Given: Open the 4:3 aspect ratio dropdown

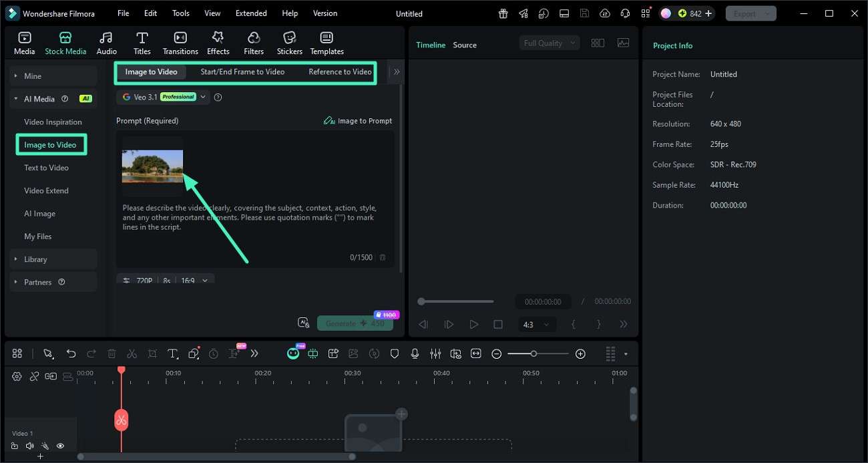Looking at the screenshot, I should click(537, 325).
